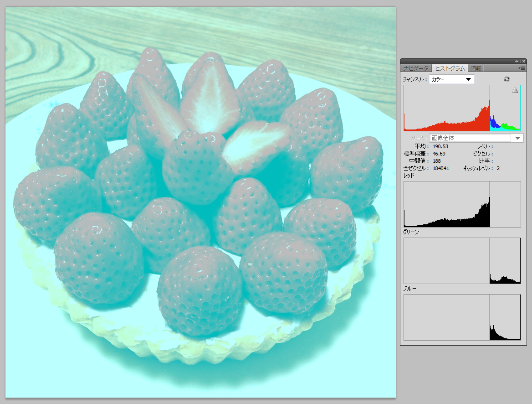Click the グリーン label above green histogram

pos(411,232)
